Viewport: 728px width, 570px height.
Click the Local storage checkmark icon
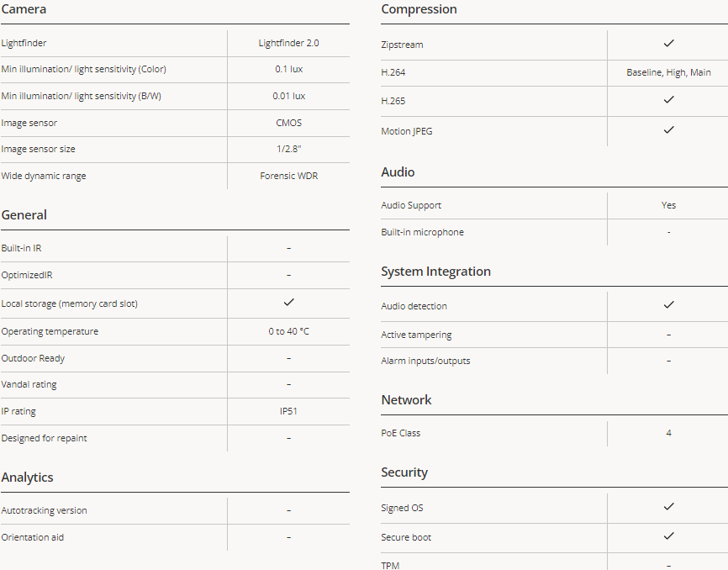289,302
